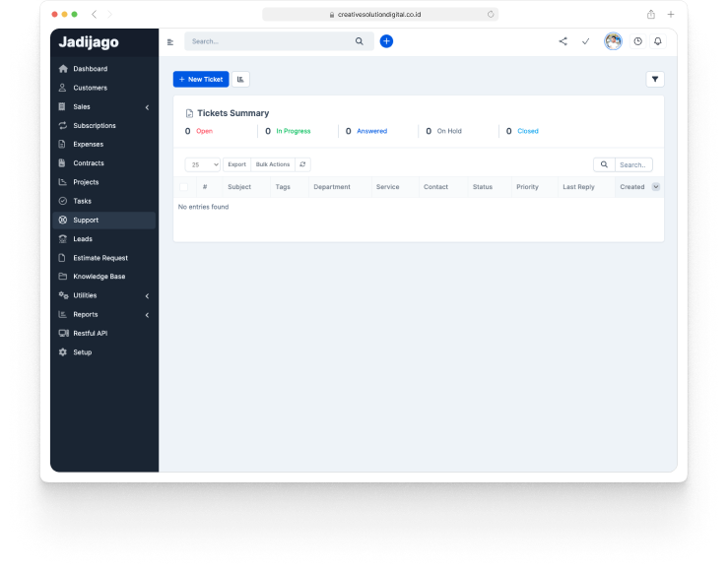This screenshot has height=572, width=728.
Task: Toggle the sidebar menu collapse icon
Action: click(170, 42)
